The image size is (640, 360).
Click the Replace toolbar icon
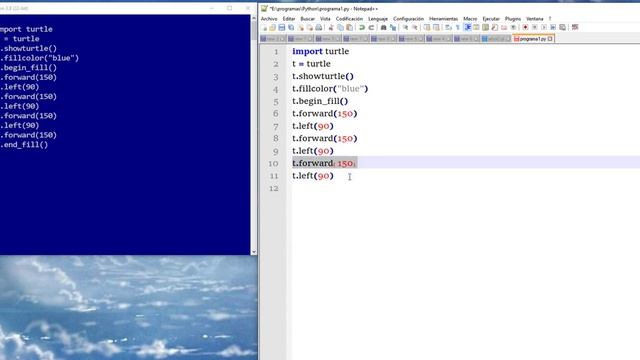tap(393, 27)
